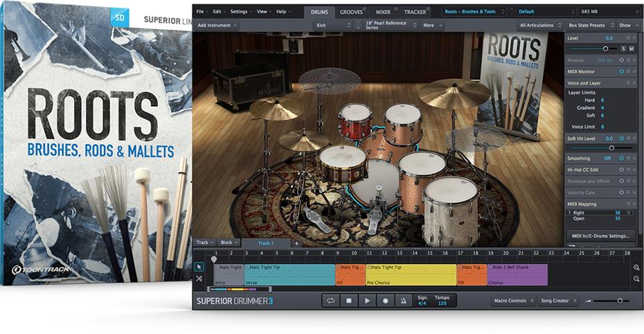
Task: Open the Settings menu
Action: 240,12
